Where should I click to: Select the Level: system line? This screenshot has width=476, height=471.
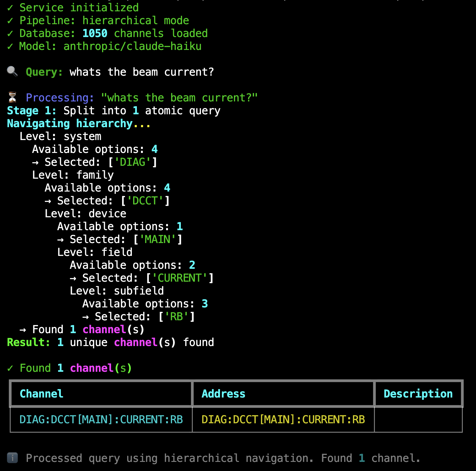(60, 136)
